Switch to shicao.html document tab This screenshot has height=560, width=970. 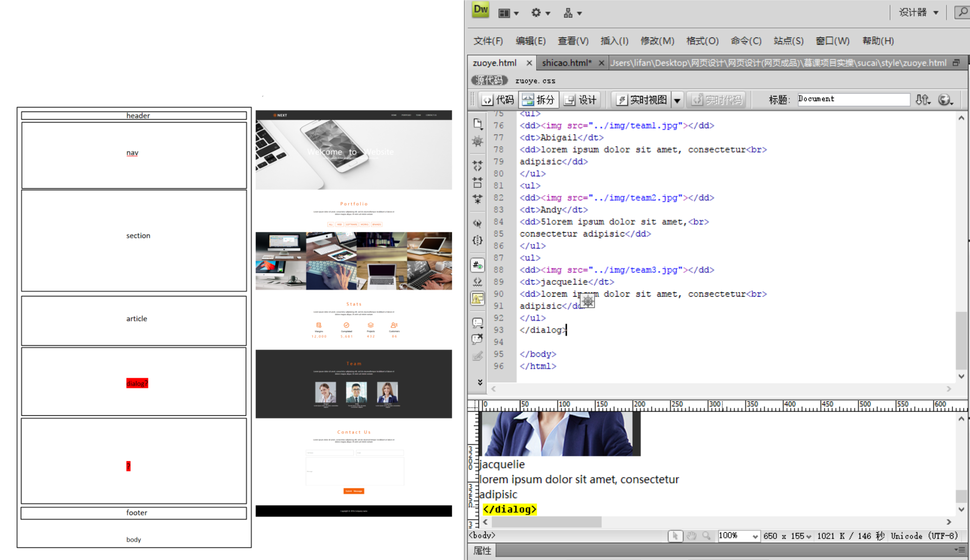566,63
